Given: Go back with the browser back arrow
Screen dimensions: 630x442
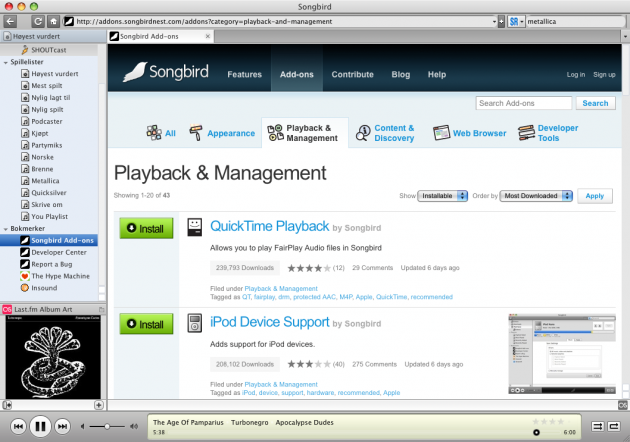Looking at the screenshot, I should pos(11,21).
